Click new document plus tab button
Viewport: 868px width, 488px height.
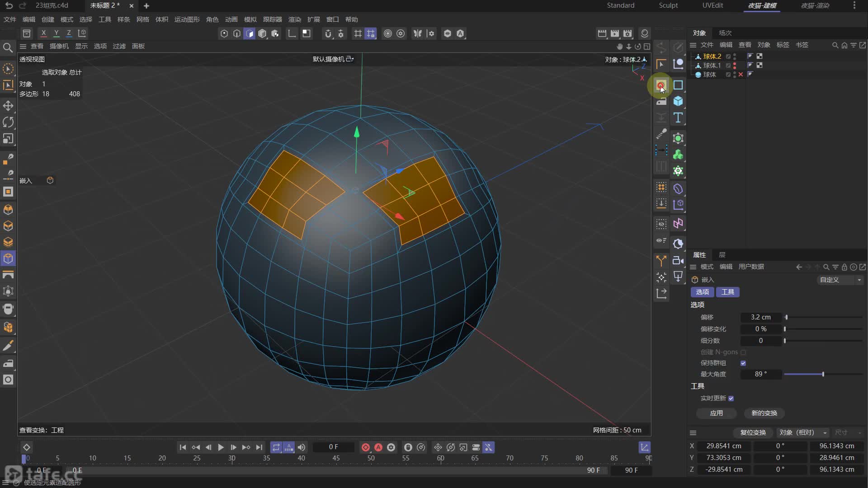click(146, 6)
